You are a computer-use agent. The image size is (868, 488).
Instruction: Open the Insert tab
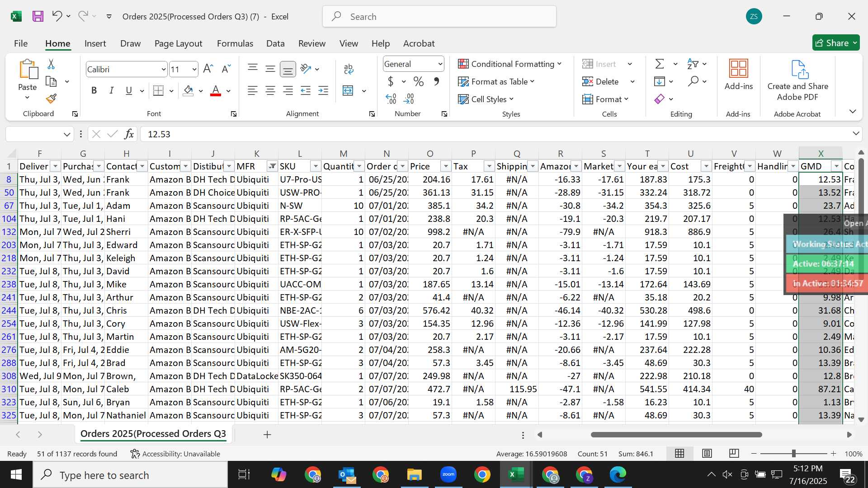coord(95,43)
